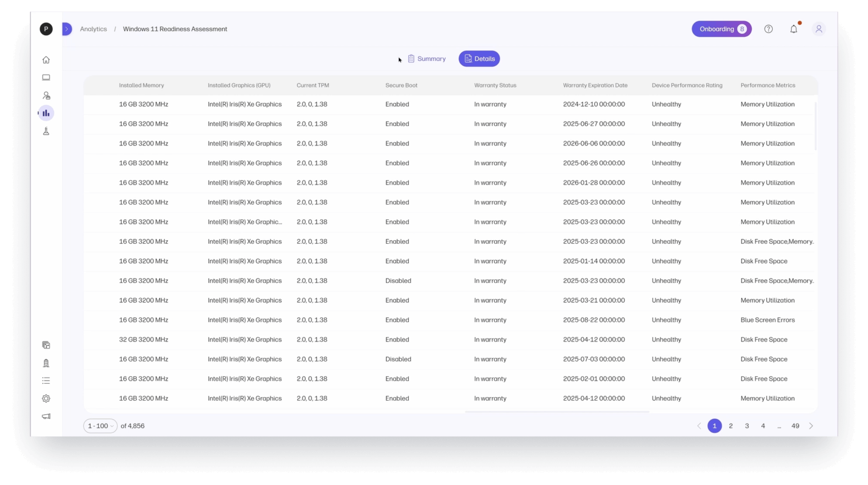Click the of 4,856 total count text
The height and width of the screenshot is (485, 868).
(x=133, y=426)
